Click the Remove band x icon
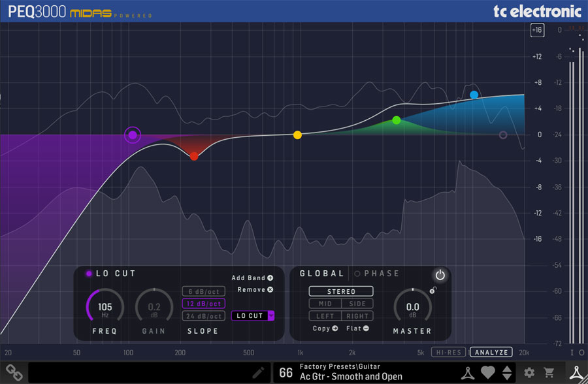The width and height of the screenshot is (588, 384). pos(270,289)
